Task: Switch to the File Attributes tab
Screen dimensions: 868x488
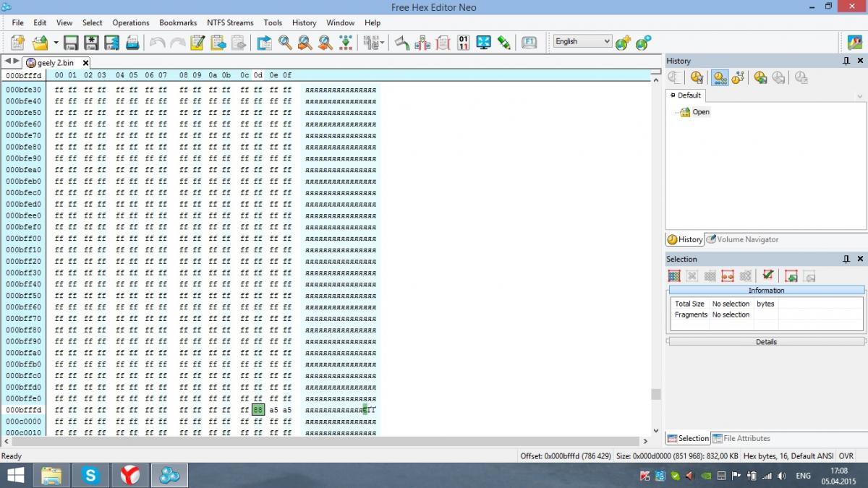Action: pyautogui.click(x=741, y=438)
